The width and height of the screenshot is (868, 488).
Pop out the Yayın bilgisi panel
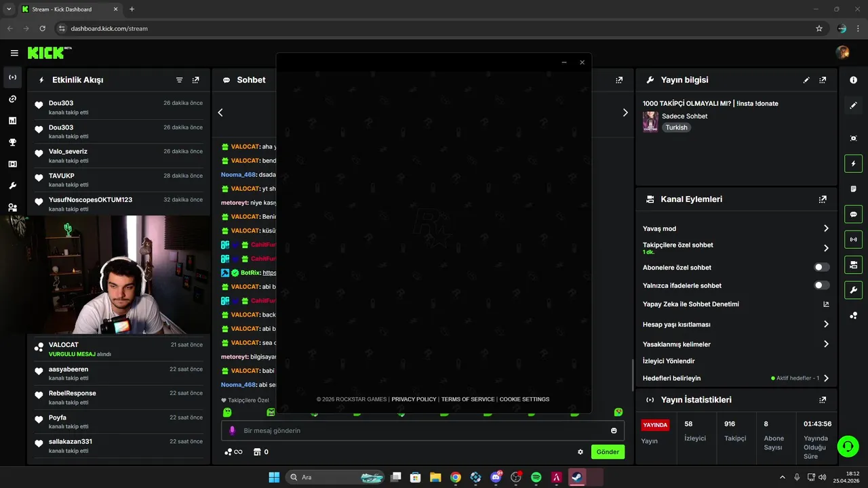tap(823, 80)
